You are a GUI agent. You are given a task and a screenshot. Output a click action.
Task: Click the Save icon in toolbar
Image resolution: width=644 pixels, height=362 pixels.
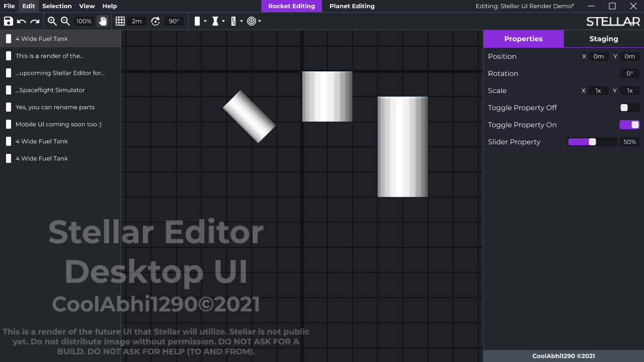point(8,21)
